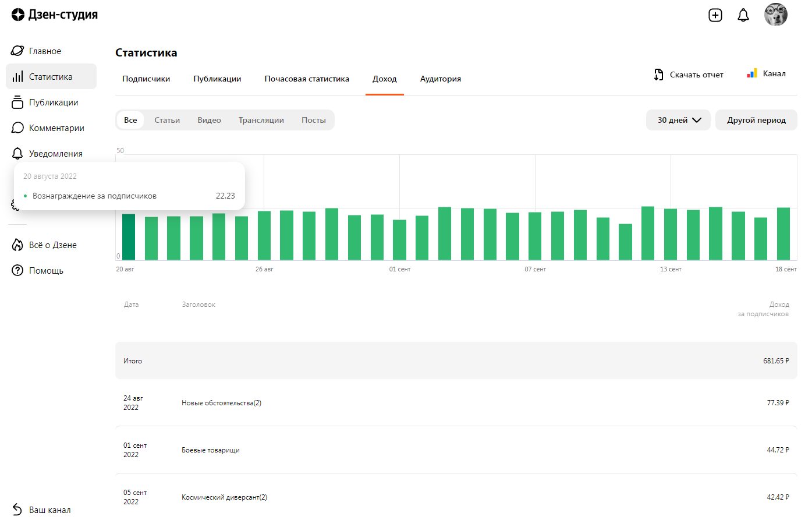Switch to the Аудитория tab
This screenshot has height=520, width=812.
click(440, 79)
